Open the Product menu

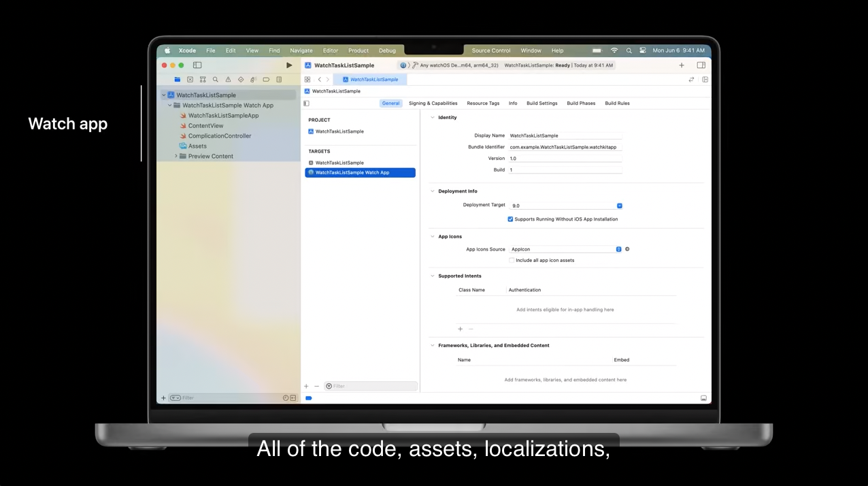[x=358, y=50]
